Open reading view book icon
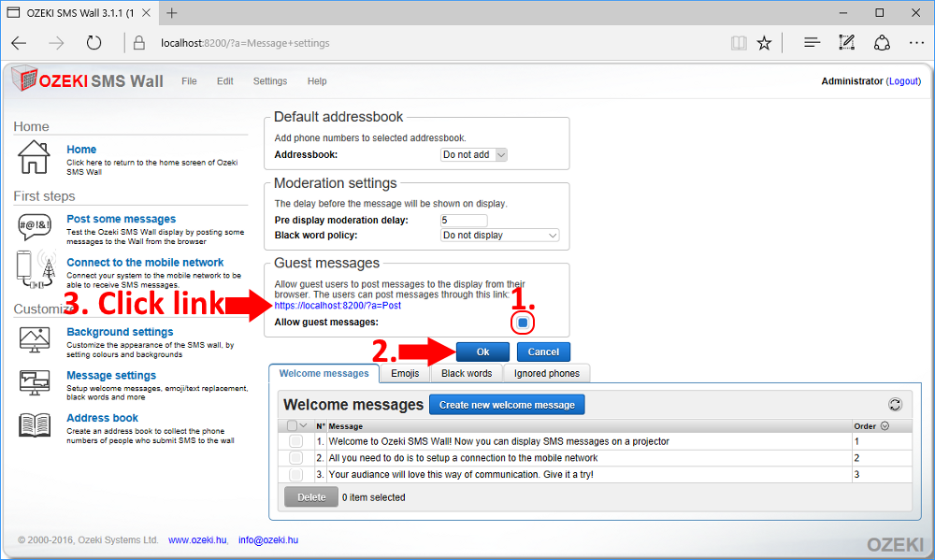Viewport: 935px width, 560px height. pyautogui.click(x=739, y=43)
